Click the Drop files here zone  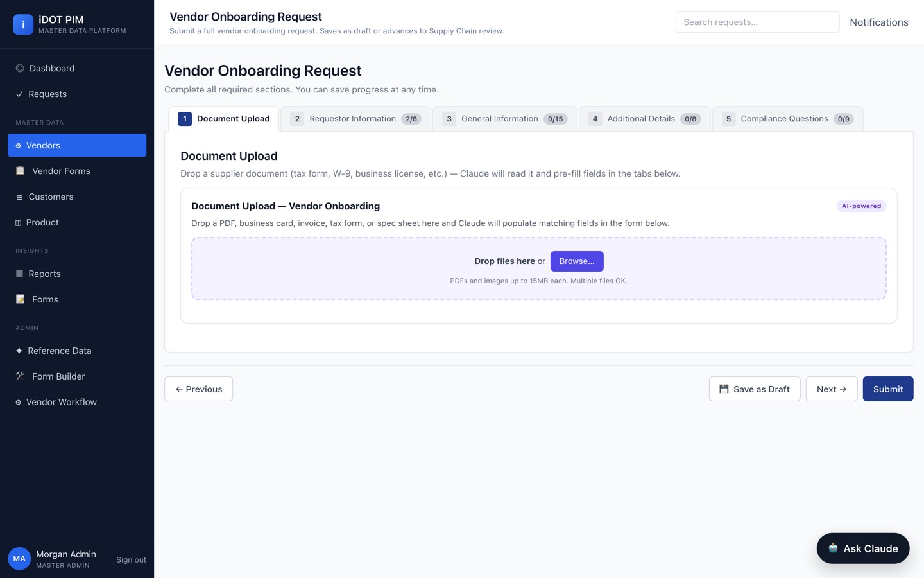539,268
